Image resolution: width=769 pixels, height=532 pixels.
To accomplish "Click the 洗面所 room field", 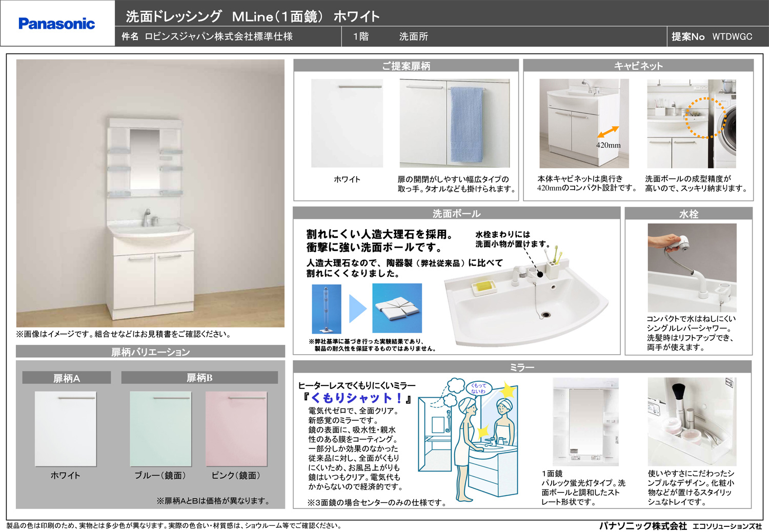I will [x=414, y=36].
